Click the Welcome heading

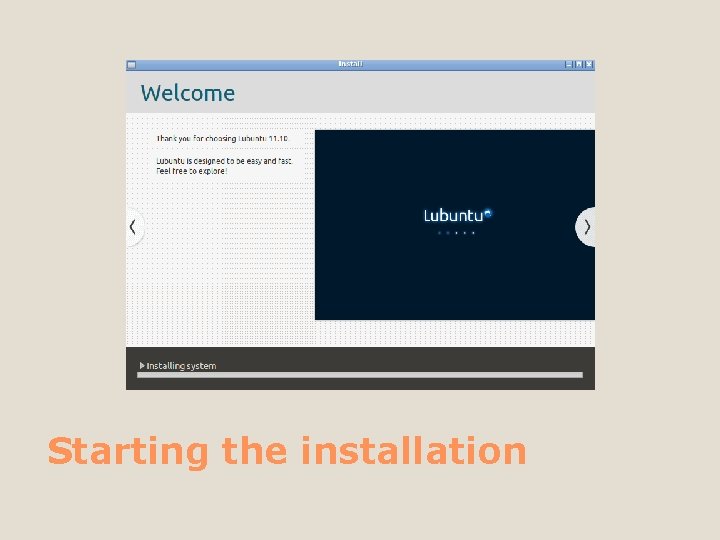click(x=188, y=93)
